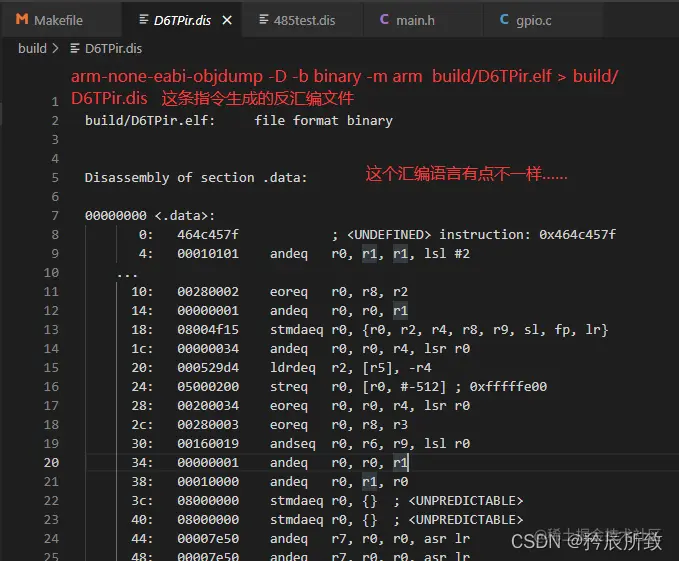The width and height of the screenshot is (679, 561).
Task: Click the file icon in the breadcrumb
Action: click(x=75, y=48)
